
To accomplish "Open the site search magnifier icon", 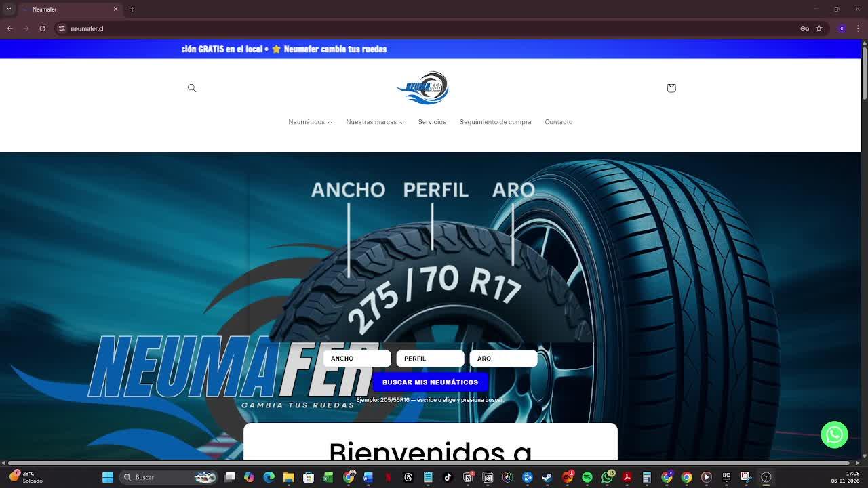I will [x=192, y=88].
